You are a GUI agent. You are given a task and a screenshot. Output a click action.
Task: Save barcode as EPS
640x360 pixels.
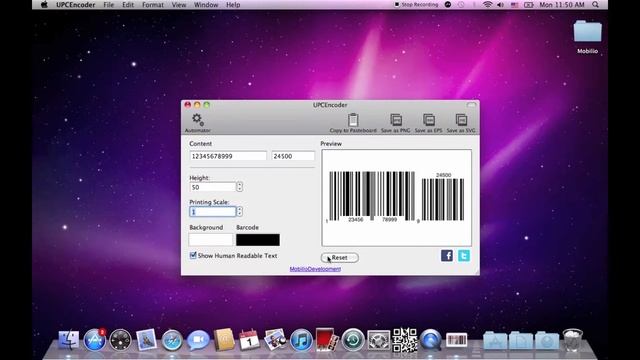tap(428, 122)
